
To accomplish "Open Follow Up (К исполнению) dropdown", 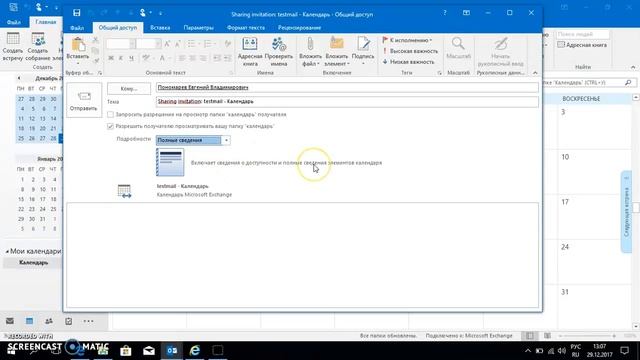I will (407, 40).
